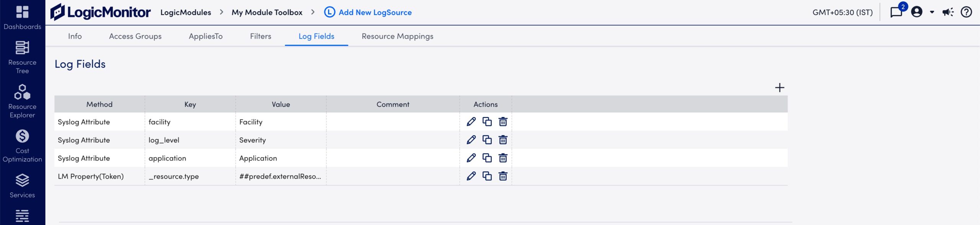Viewport: 980px width, 225px height.
Task: Open the Dashboards sidebar icon
Action: click(22, 17)
